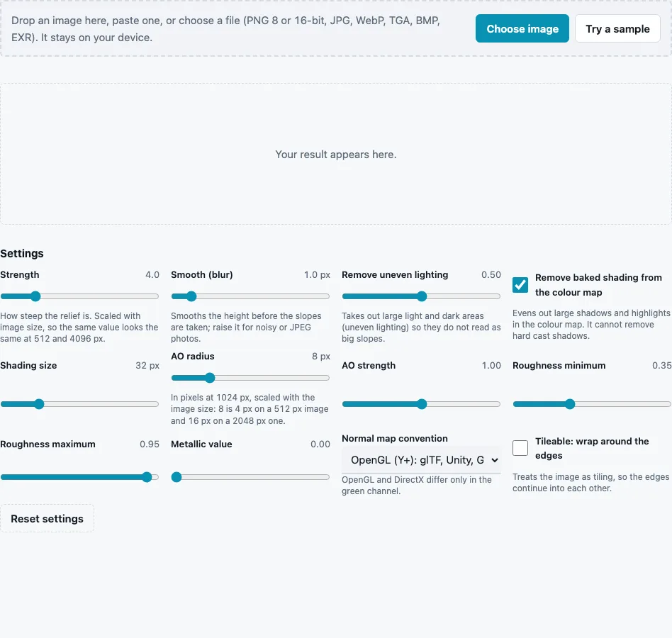
Task: Adjust the AO strength slider
Action: [x=421, y=404]
